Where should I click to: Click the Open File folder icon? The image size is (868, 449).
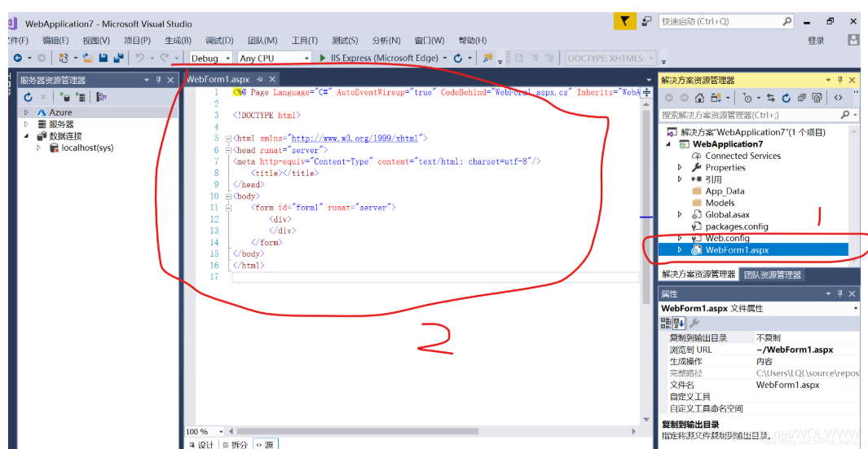[x=88, y=58]
